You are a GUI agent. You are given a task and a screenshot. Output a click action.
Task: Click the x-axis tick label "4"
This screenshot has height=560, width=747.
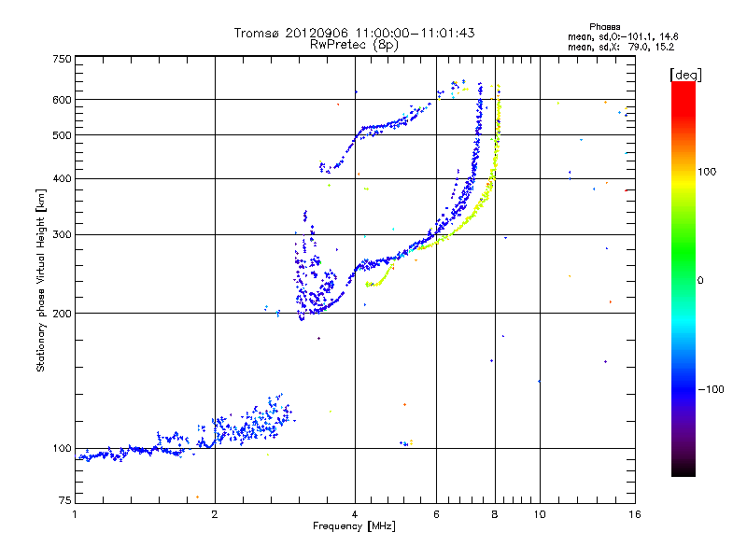pos(355,514)
